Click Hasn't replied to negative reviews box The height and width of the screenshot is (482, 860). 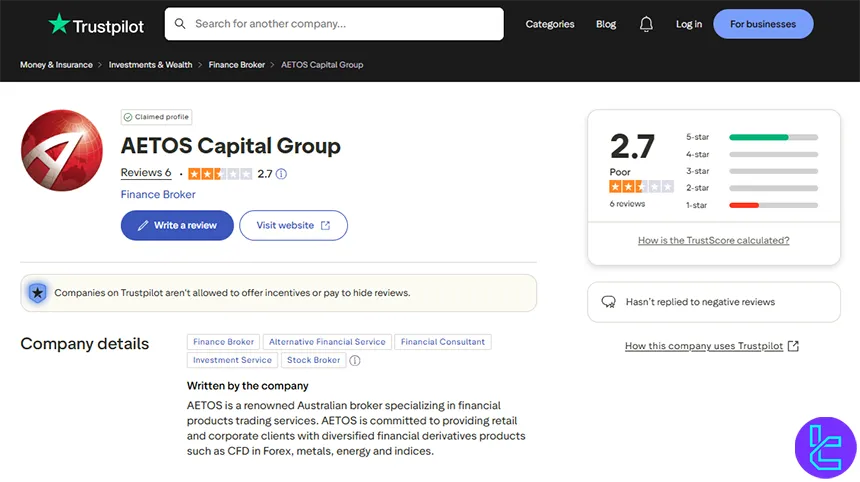pos(714,302)
